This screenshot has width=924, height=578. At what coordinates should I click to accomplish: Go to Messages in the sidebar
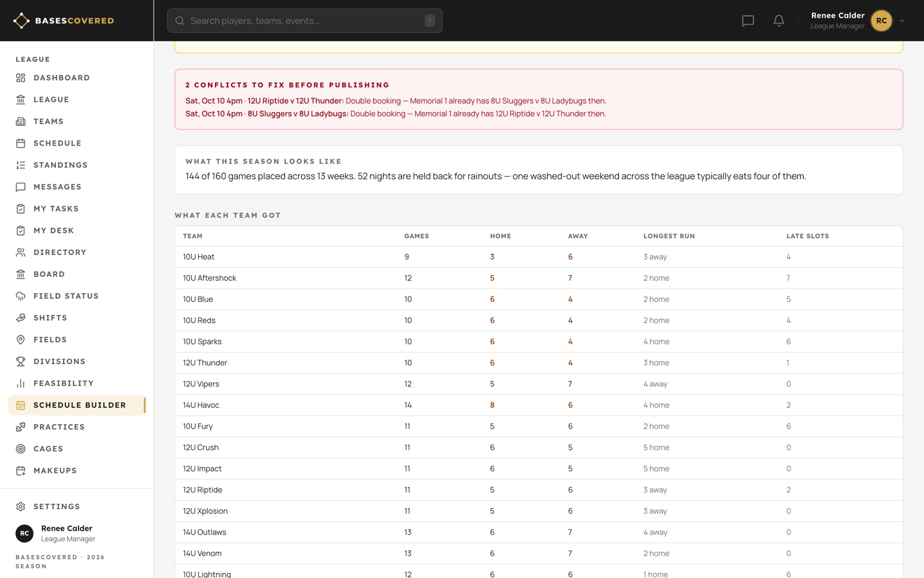(77, 187)
